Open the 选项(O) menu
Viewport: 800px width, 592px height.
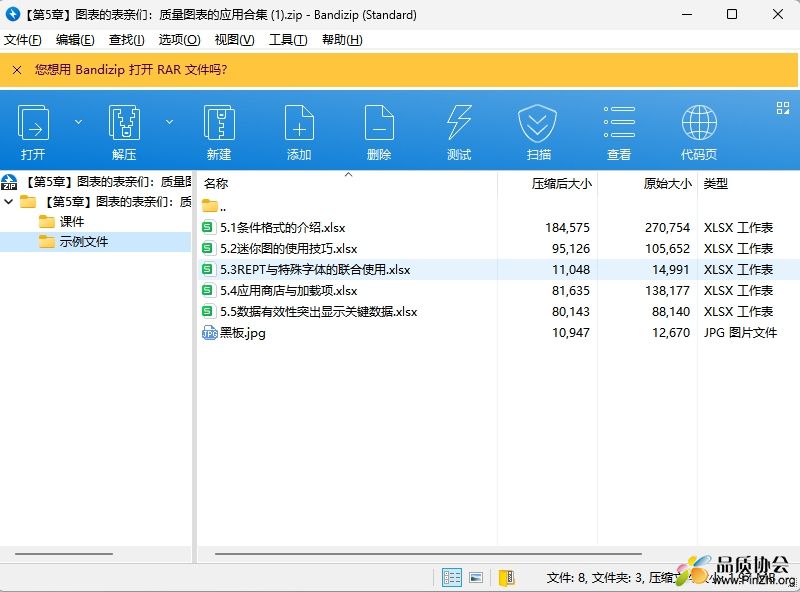tap(180, 40)
